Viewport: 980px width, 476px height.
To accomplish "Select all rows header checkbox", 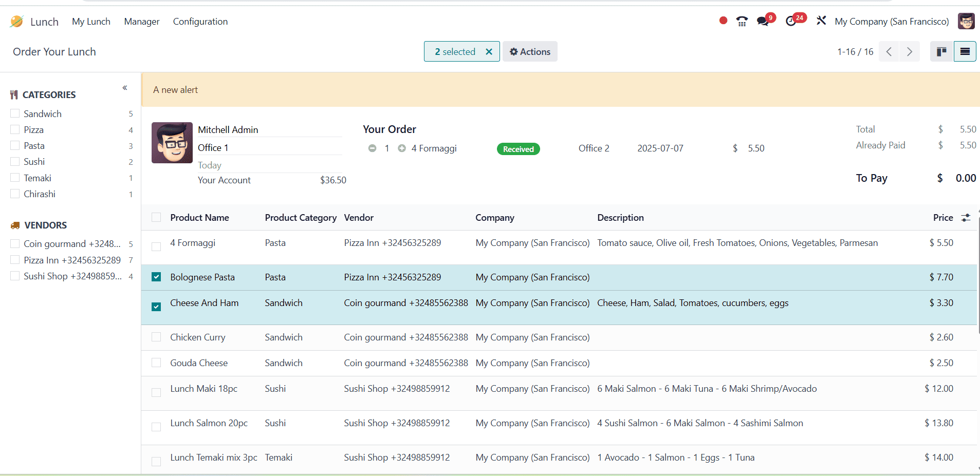I will [156, 217].
